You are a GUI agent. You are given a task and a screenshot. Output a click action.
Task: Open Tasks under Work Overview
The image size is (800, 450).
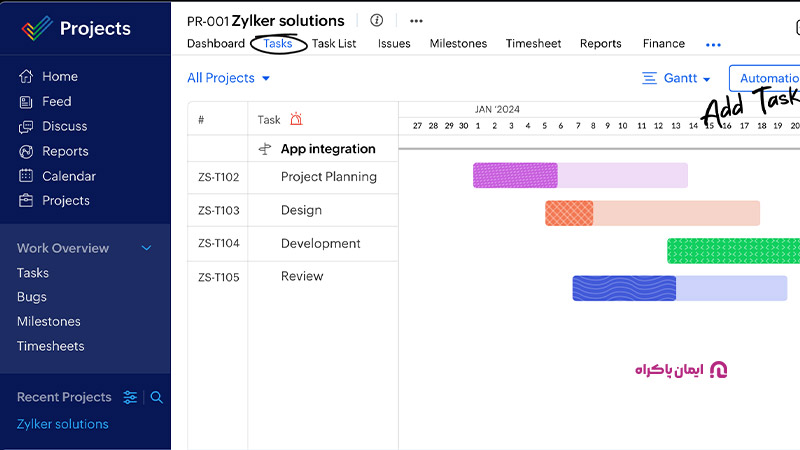33,273
